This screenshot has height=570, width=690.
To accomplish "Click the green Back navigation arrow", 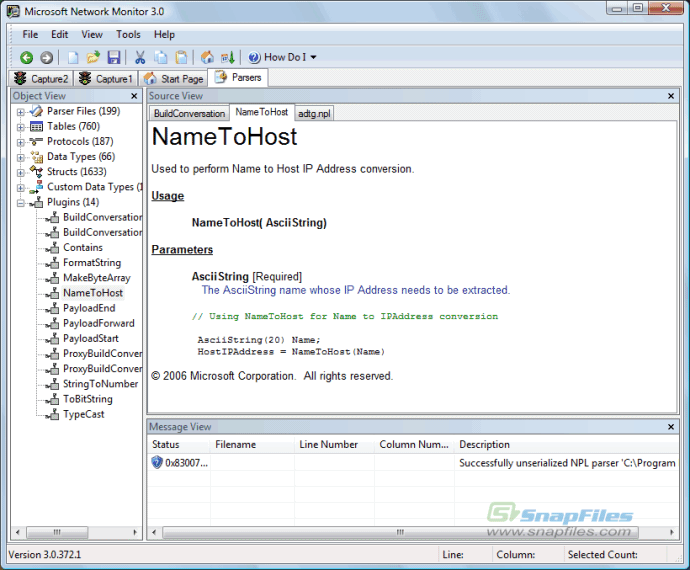I will pyautogui.click(x=26, y=58).
